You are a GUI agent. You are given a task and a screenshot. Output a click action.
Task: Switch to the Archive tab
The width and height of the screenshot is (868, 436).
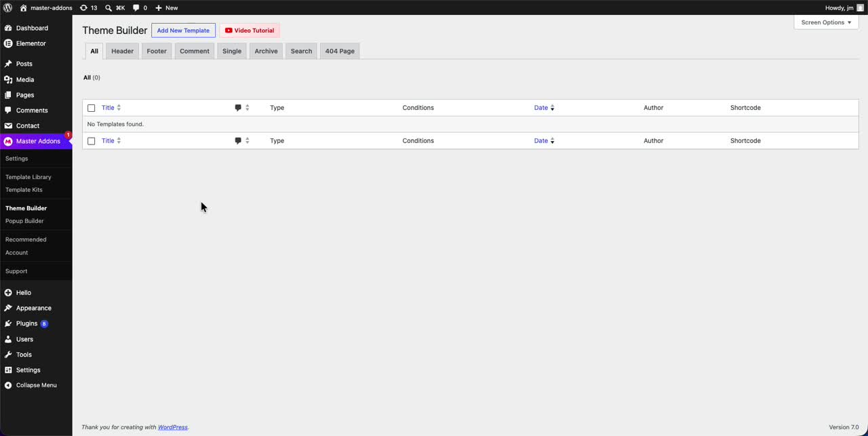pyautogui.click(x=266, y=51)
